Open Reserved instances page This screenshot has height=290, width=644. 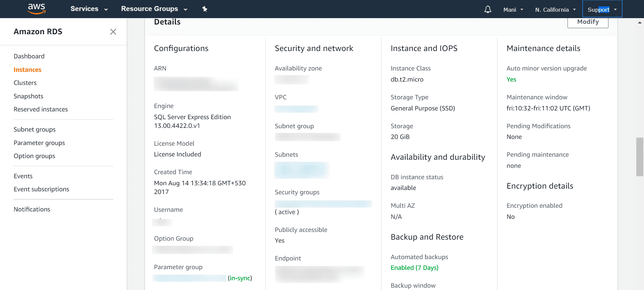click(41, 109)
